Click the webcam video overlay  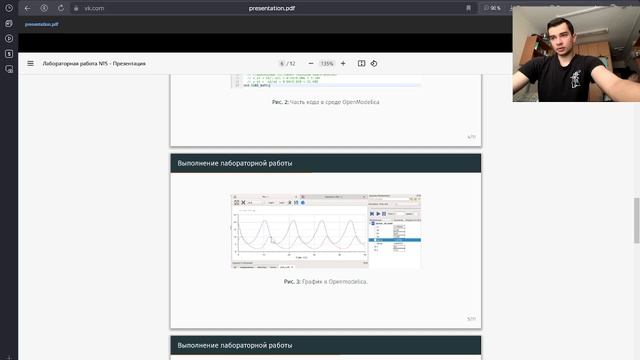pyautogui.click(x=576, y=54)
